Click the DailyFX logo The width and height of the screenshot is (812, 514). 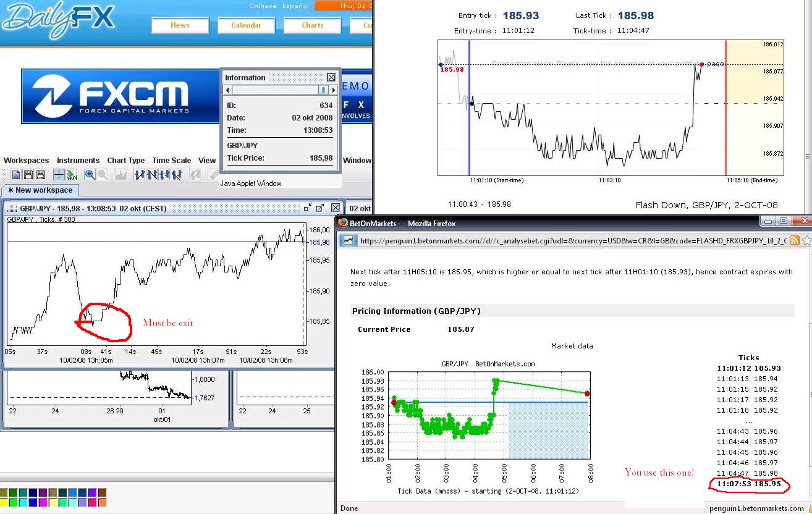click(x=59, y=20)
